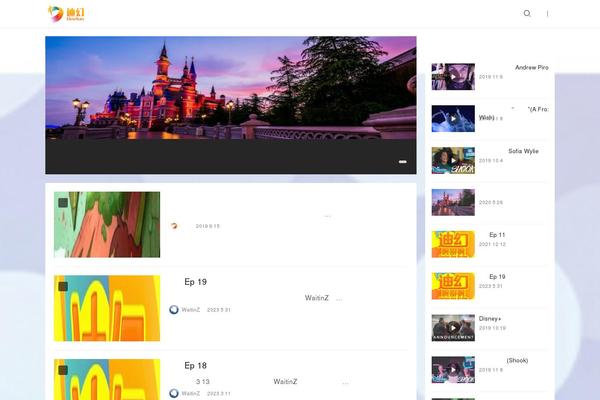This screenshot has height=400, width=600.
Task: Open the Ep 19 post title
Action: tap(195, 282)
